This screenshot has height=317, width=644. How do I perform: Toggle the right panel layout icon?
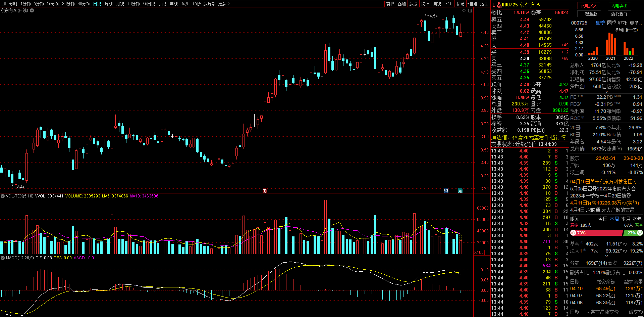pos(470,10)
